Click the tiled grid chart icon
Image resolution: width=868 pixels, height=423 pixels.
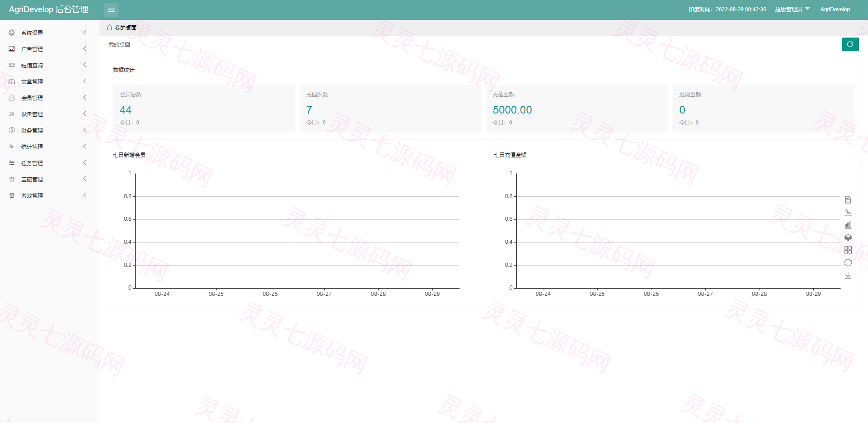(x=848, y=250)
